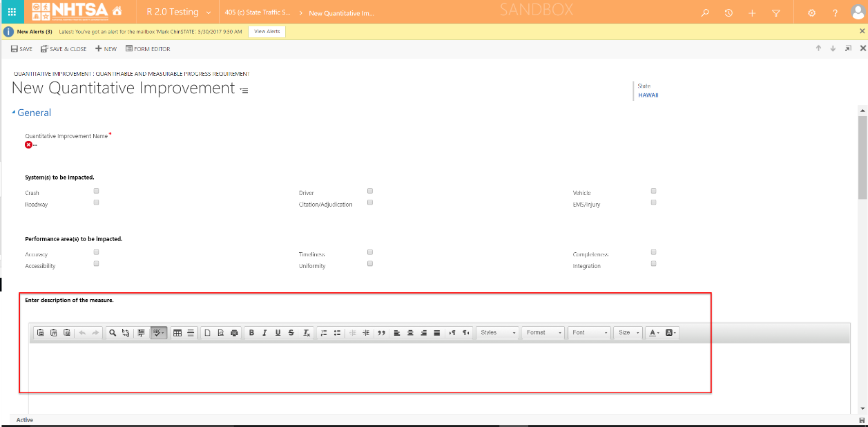Click the Print icon in editor toolbar
Image resolution: width=868 pixels, height=427 pixels.
[234, 332]
